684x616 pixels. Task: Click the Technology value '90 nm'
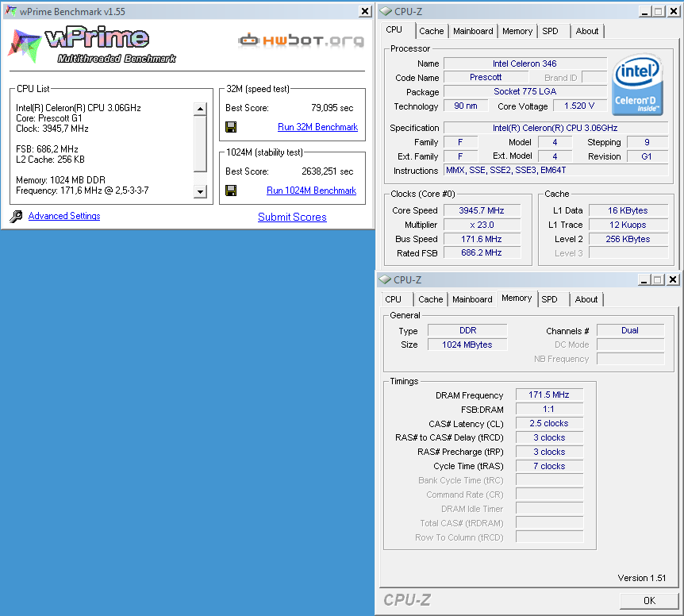(466, 106)
